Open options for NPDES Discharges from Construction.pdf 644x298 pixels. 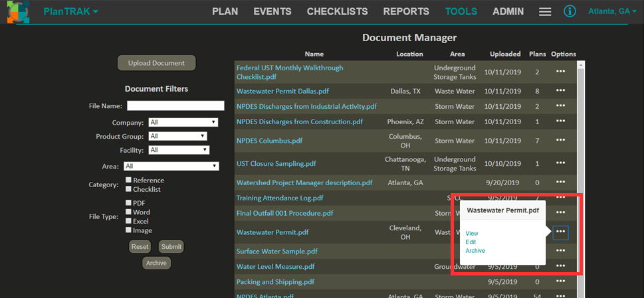point(561,121)
